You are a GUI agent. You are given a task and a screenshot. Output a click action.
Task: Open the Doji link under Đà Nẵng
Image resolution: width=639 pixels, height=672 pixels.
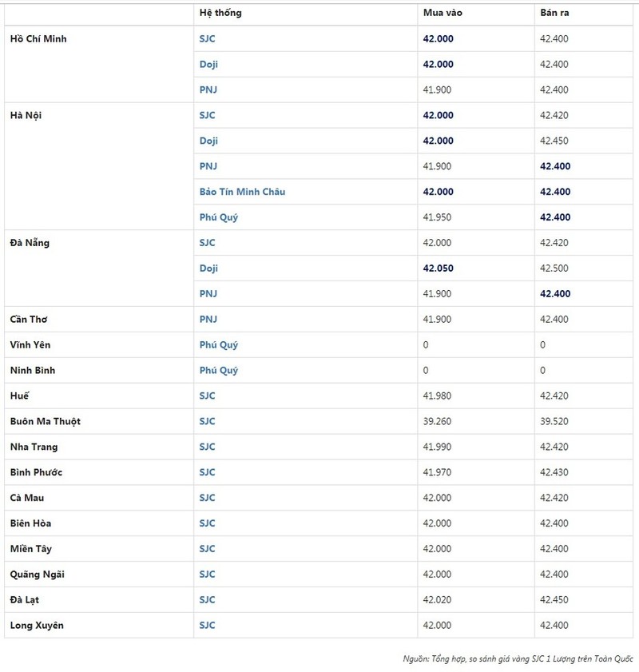point(208,268)
